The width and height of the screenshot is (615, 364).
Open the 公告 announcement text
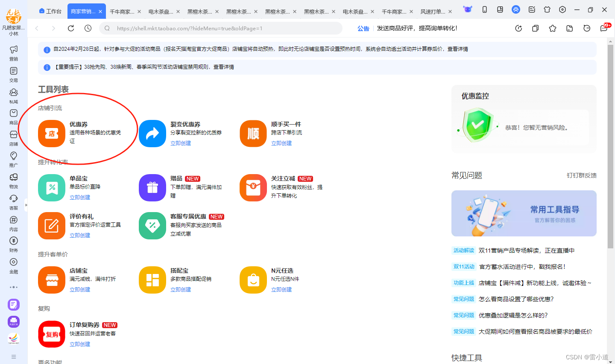point(363,28)
